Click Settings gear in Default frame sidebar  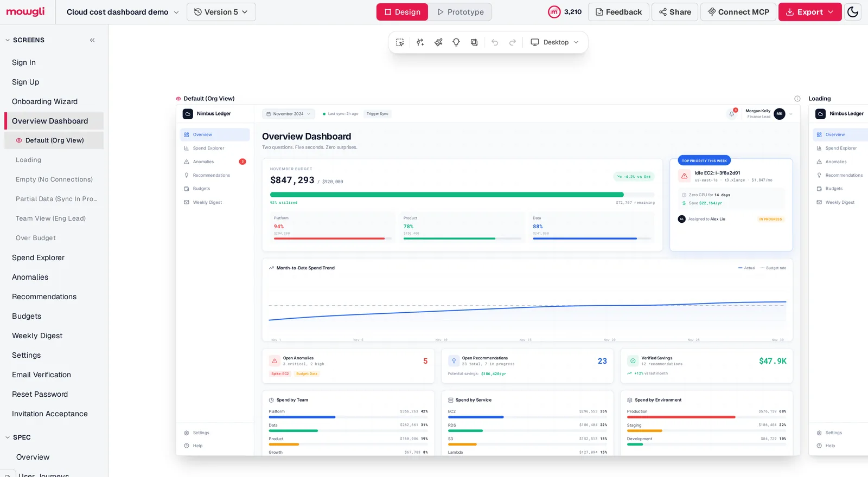(187, 433)
